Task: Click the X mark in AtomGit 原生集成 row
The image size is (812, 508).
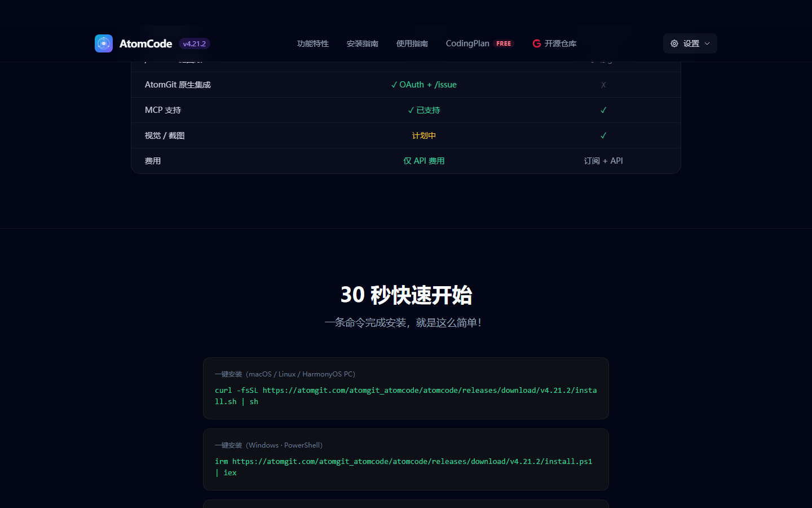Action: pos(603,85)
